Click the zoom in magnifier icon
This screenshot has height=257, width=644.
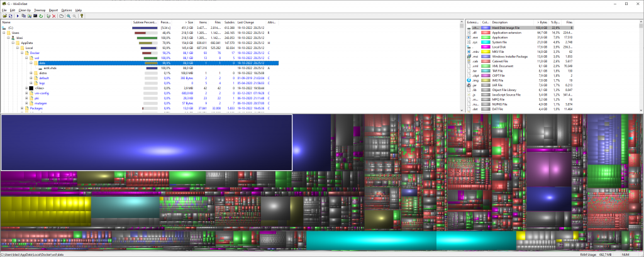click(68, 16)
